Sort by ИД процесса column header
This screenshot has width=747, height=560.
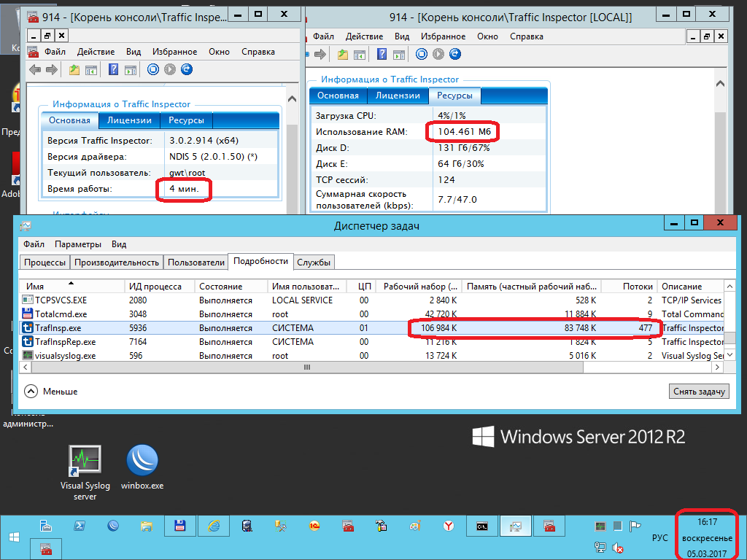[x=160, y=286]
